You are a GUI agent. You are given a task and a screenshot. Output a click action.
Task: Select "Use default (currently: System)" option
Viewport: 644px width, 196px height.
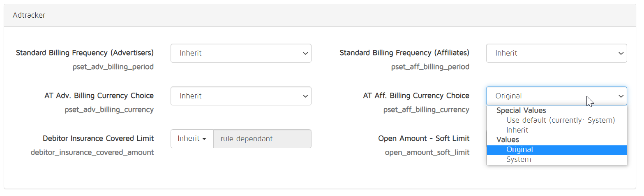[561, 120]
